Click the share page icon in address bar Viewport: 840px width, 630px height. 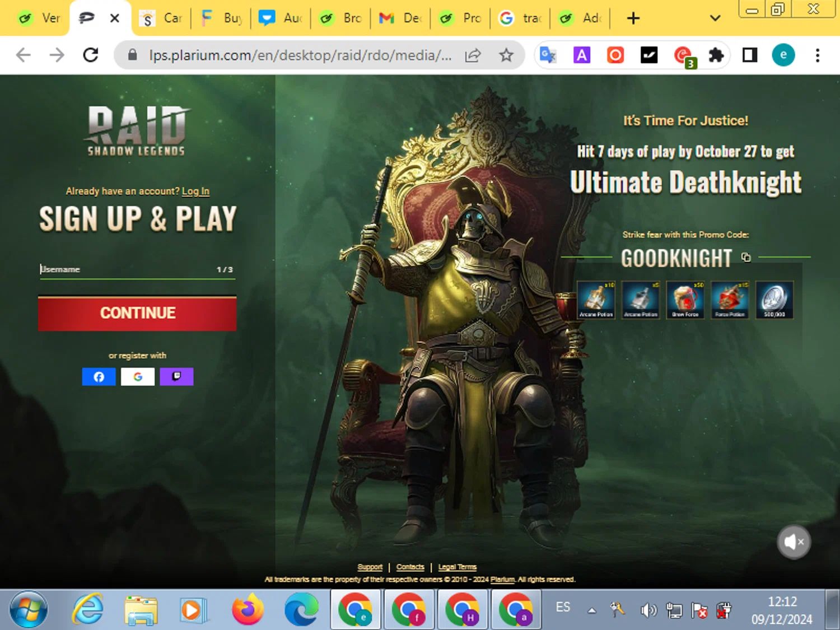pos(473,55)
